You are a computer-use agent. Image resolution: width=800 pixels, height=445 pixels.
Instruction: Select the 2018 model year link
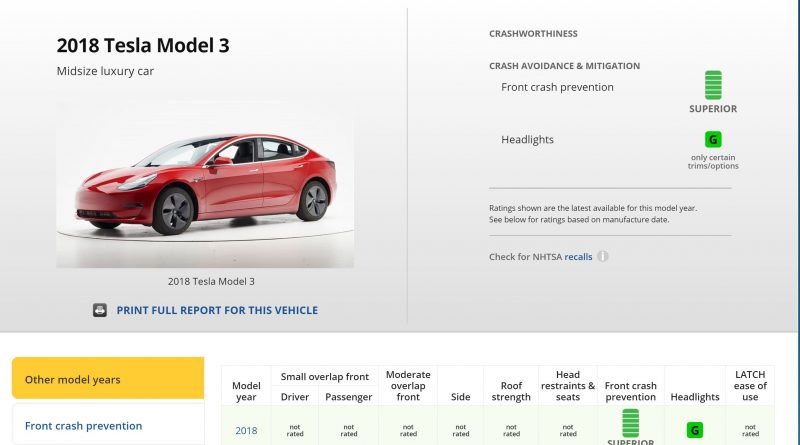246,431
